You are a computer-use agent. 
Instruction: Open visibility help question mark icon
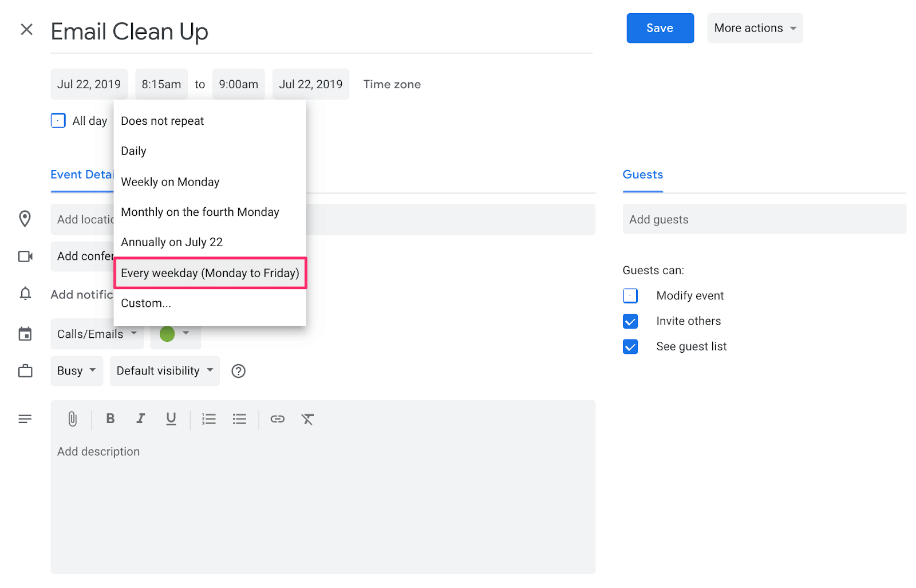point(238,371)
